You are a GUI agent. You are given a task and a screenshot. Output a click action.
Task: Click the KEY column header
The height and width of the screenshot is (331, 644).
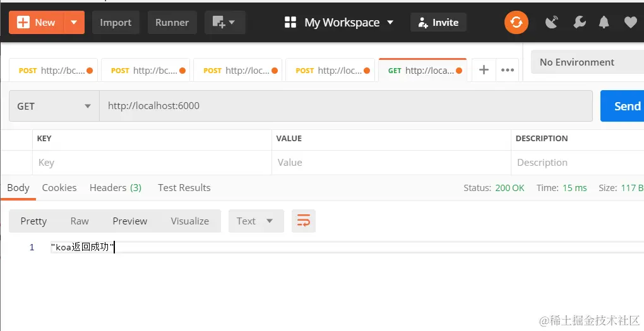[x=44, y=139]
